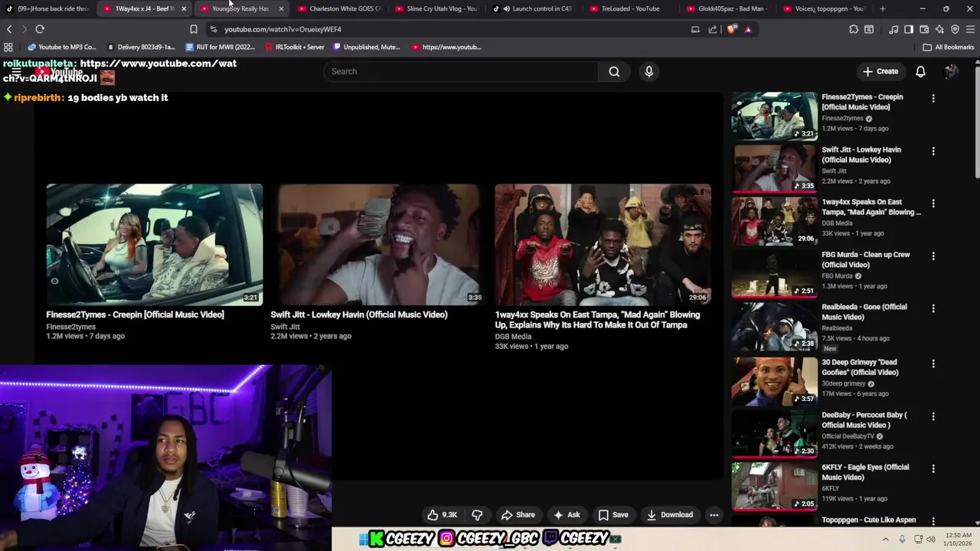The width and height of the screenshot is (980, 551).
Task: Open the YouTube account avatar
Action: [x=951, y=71]
